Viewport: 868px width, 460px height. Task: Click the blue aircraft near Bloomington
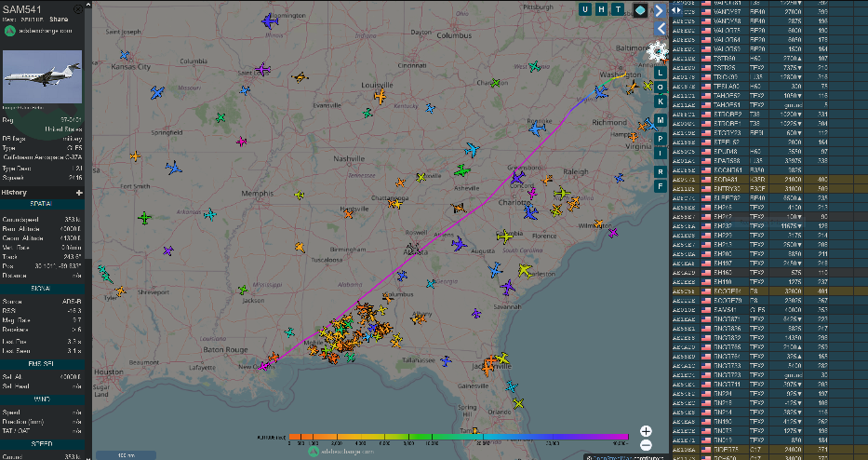coord(270,21)
